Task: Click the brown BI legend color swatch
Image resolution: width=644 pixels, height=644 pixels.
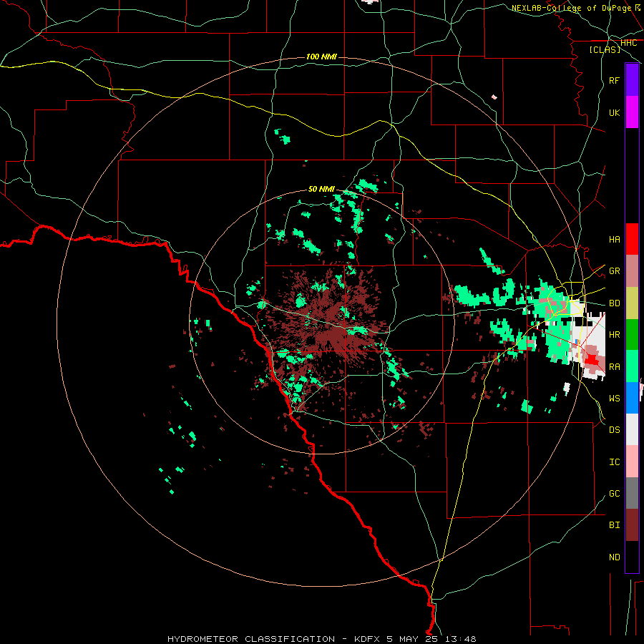Action: point(632,525)
